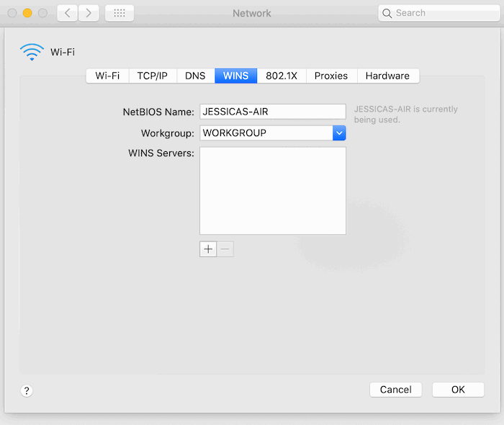The height and width of the screenshot is (425, 504).
Task: Switch to the TCP/IP tab
Action: pyautogui.click(x=153, y=76)
